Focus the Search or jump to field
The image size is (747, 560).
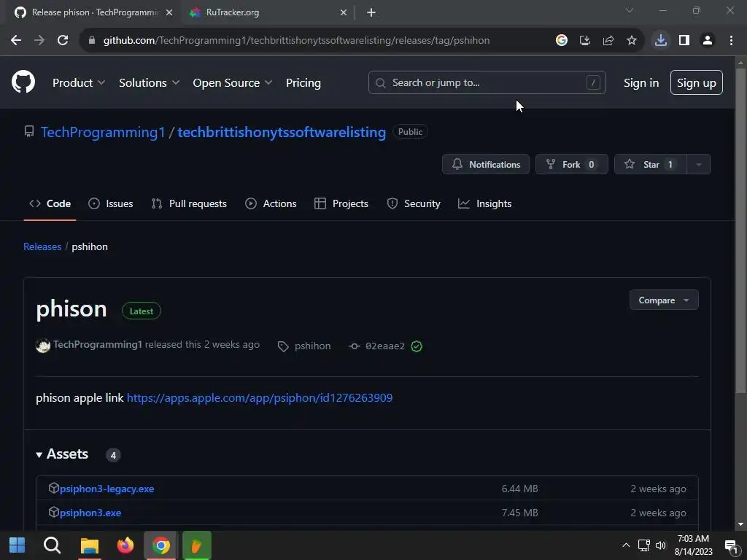[x=487, y=83]
